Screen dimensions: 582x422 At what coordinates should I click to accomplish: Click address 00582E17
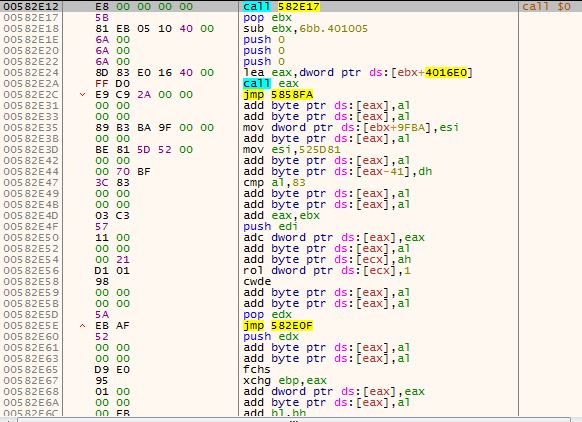coord(31,17)
